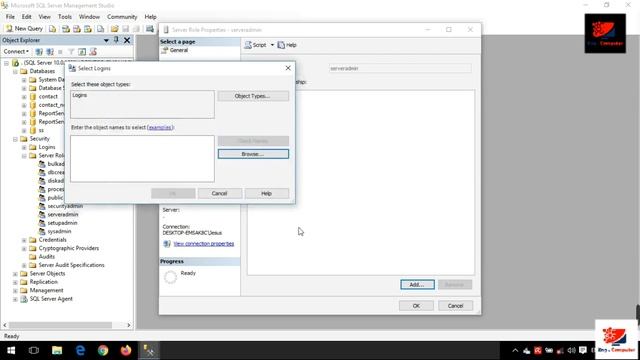This screenshot has height=360, width=640.
Task: Pin the Object Explorer panel
Action: point(116,40)
